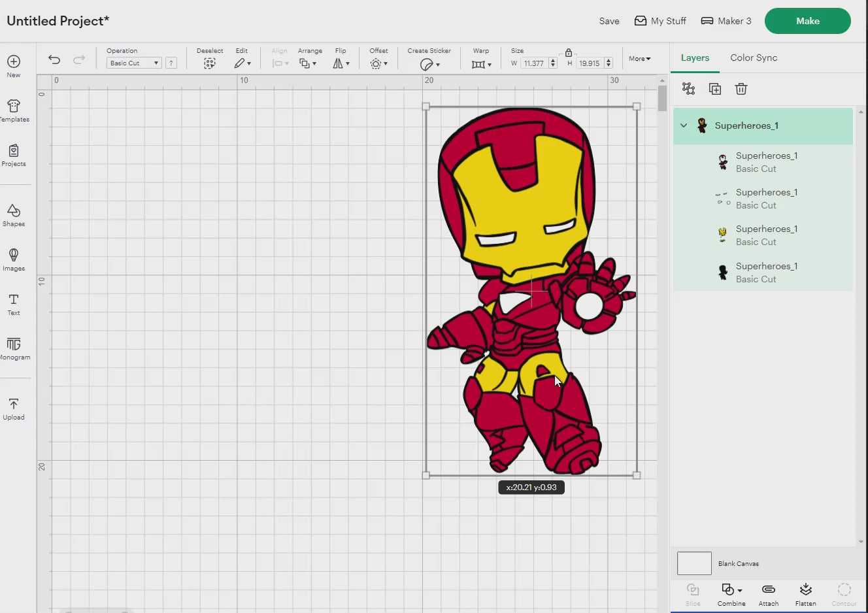Click the Flatten button
This screenshot has width=868, height=613.
point(806,595)
